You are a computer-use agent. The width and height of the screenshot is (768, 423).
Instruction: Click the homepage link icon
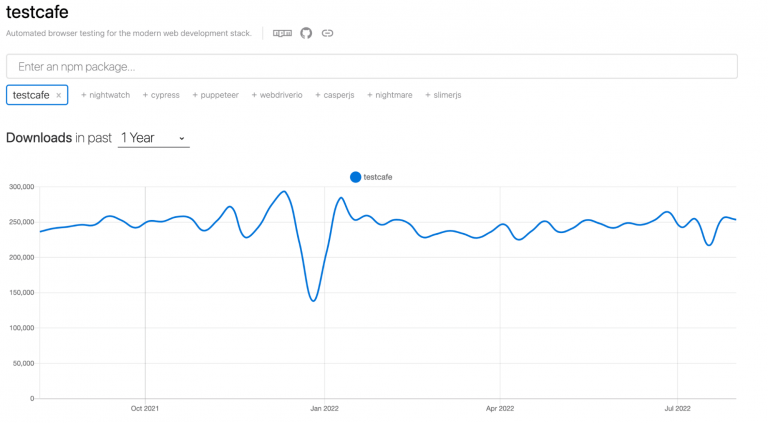[x=327, y=33]
